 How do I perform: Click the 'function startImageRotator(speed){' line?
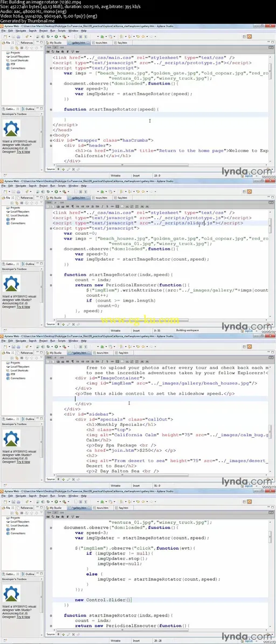(111, 109)
